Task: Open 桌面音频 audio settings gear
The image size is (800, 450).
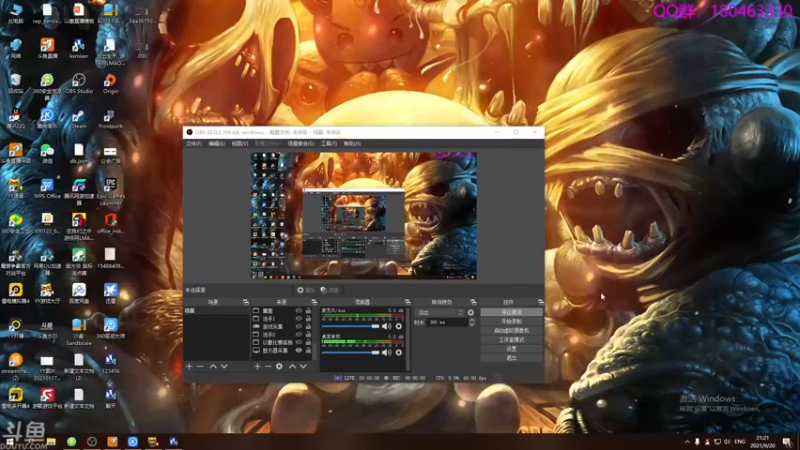Action: point(399,352)
